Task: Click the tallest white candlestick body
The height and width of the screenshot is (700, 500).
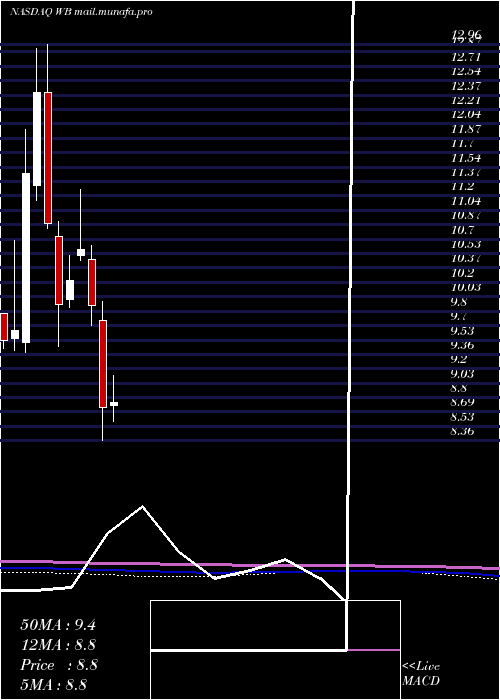Action: 26,258
